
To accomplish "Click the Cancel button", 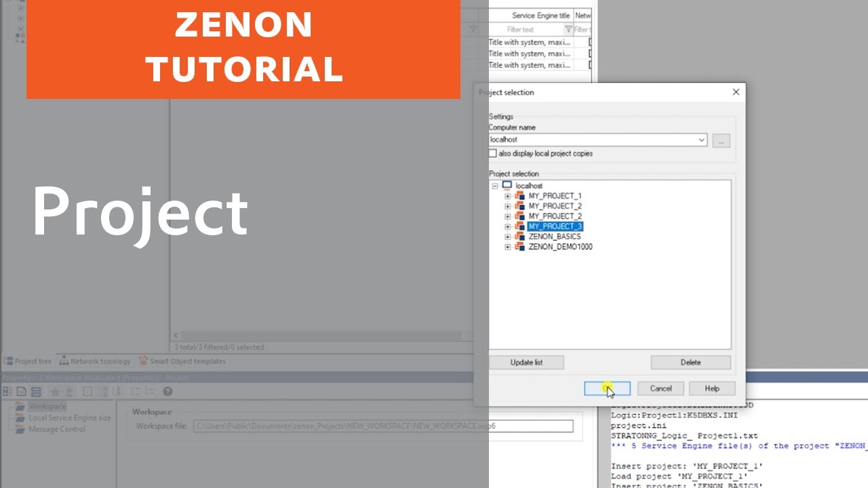I will [x=660, y=388].
